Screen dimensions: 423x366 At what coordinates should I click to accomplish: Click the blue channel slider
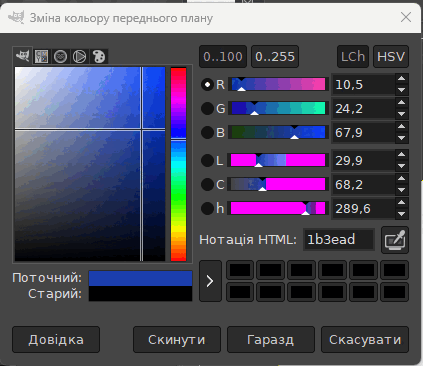278,132
